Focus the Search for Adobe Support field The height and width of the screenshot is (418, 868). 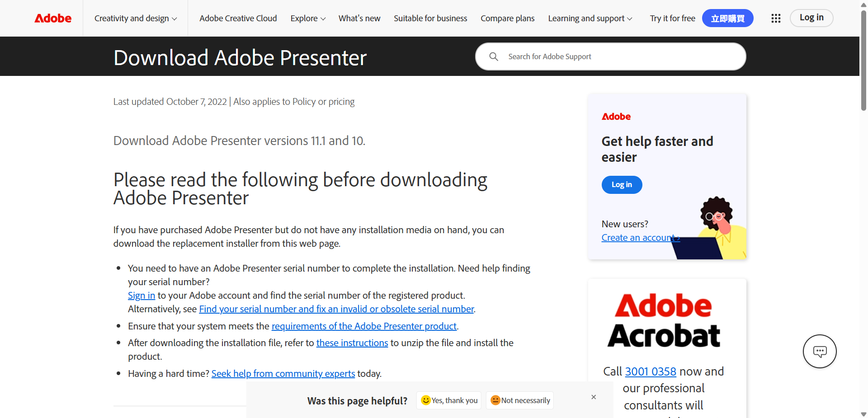610,56
